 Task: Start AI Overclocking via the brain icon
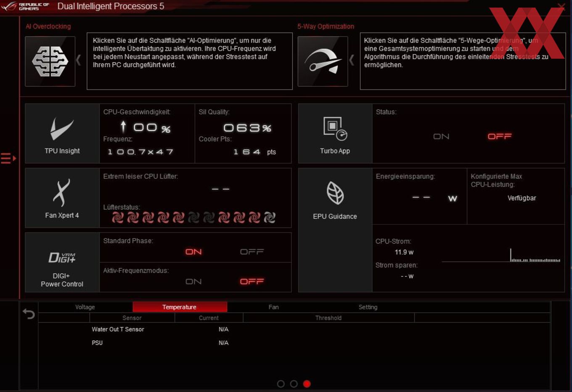pyautogui.click(x=50, y=61)
